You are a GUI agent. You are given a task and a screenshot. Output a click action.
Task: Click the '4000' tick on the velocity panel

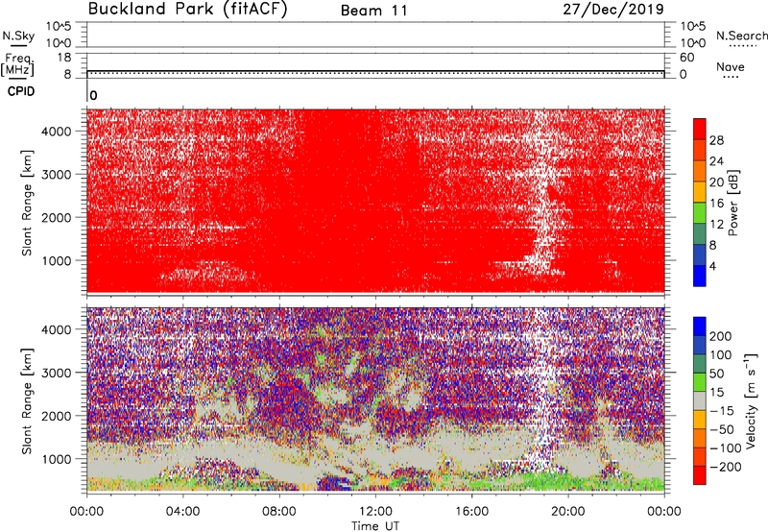click(57, 329)
